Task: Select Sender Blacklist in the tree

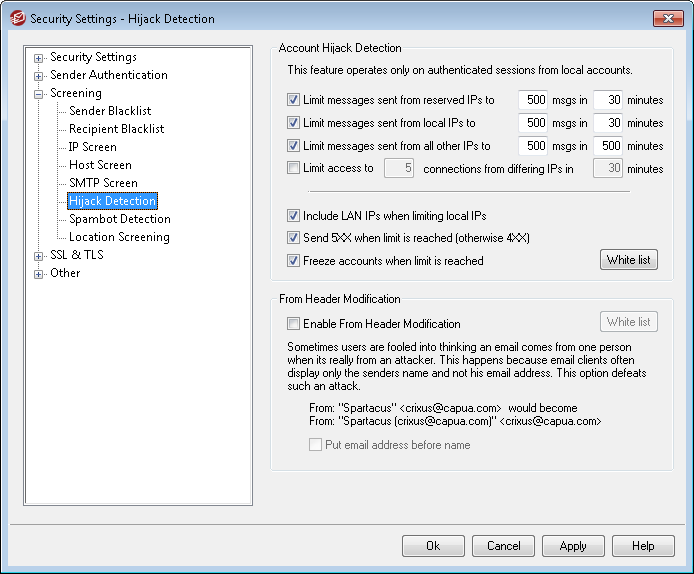Action: [x=110, y=111]
